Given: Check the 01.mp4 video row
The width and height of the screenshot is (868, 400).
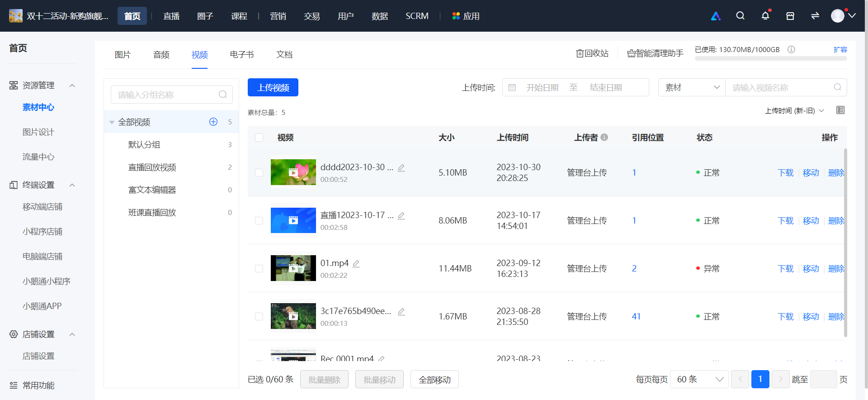Looking at the screenshot, I should click(259, 268).
